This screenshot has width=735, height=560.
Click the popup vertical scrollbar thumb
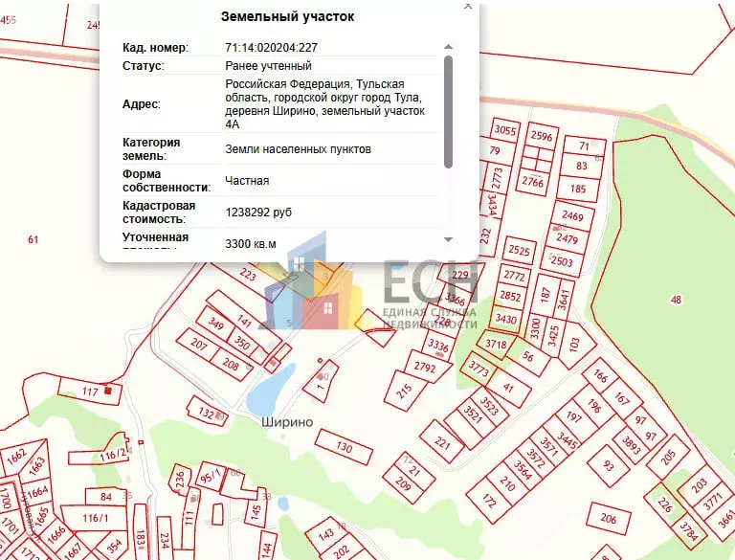point(448,112)
